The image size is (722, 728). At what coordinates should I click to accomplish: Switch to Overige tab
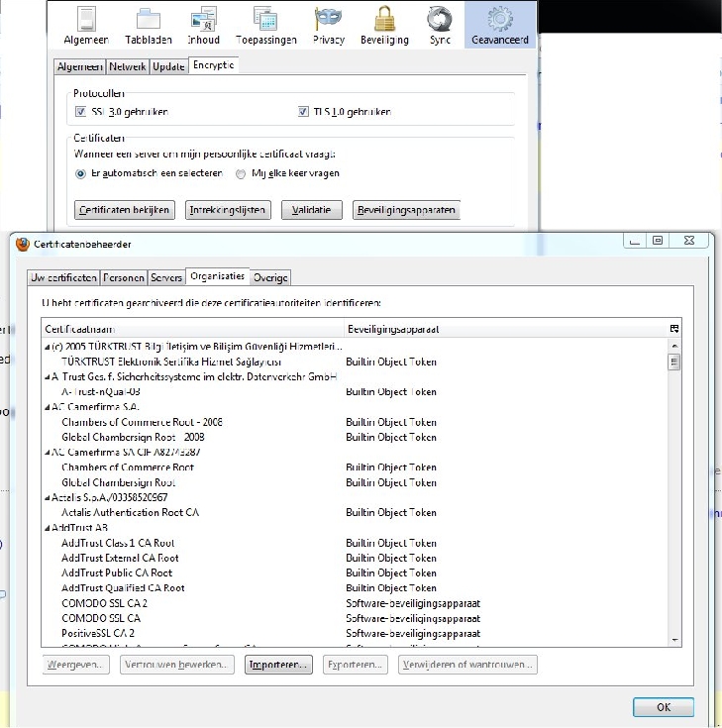coord(270,277)
